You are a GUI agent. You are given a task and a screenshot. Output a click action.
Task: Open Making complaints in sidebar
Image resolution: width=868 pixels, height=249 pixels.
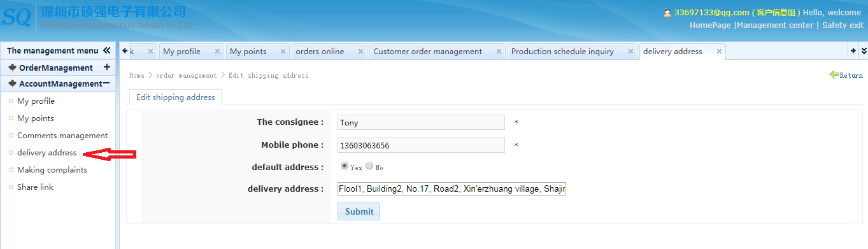point(52,170)
